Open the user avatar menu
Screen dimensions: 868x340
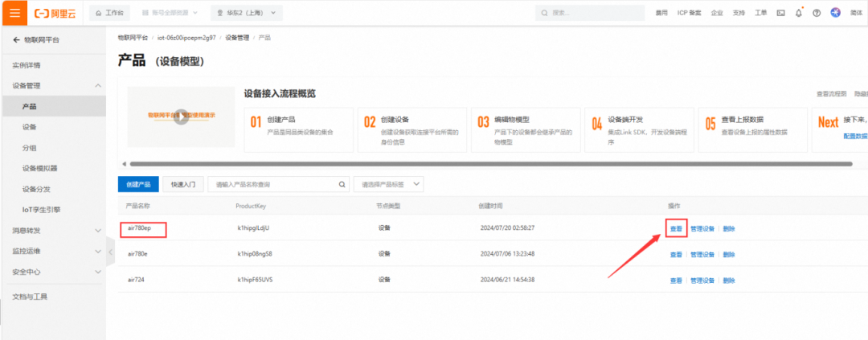pos(835,13)
